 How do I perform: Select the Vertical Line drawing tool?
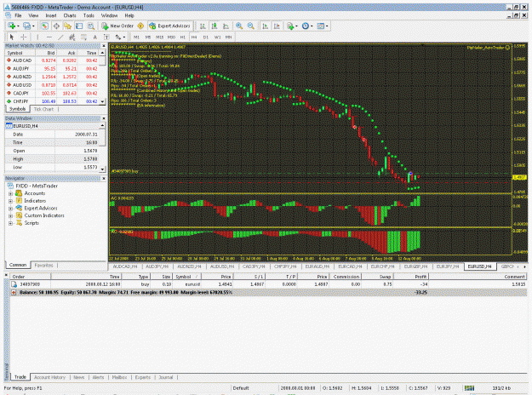(37, 37)
